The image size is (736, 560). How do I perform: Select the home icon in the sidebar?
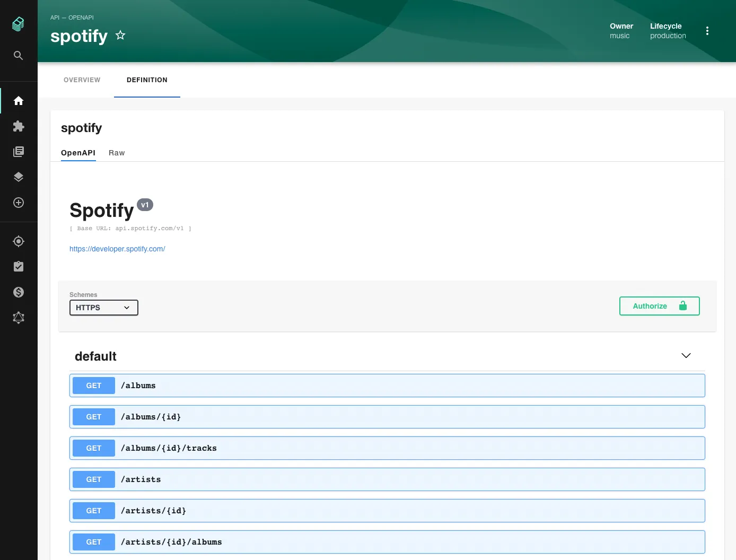click(x=19, y=100)
